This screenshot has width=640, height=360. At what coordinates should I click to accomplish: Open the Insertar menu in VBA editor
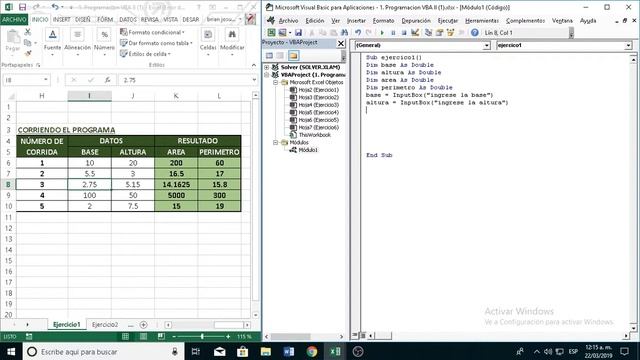click(356, 20)
